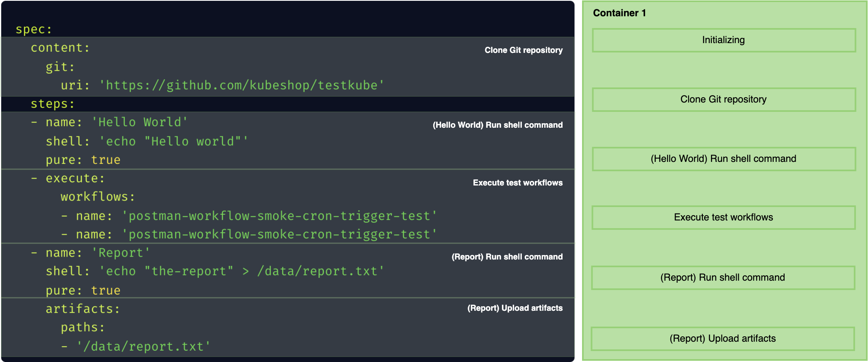This screenshot has width=868, height=362.
Task: Click the green (Report) Run shell command box
Action: [723, 278]
